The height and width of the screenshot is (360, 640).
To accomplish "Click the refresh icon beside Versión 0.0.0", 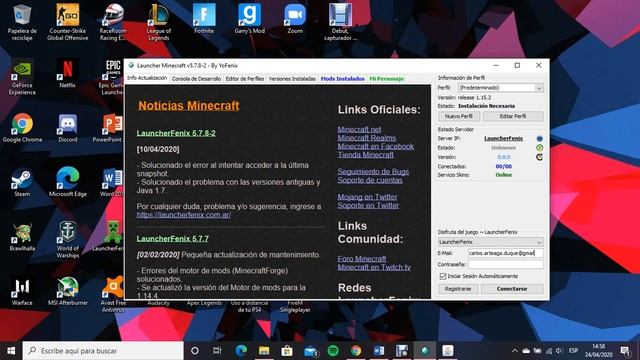I will [x=539, y=157].
